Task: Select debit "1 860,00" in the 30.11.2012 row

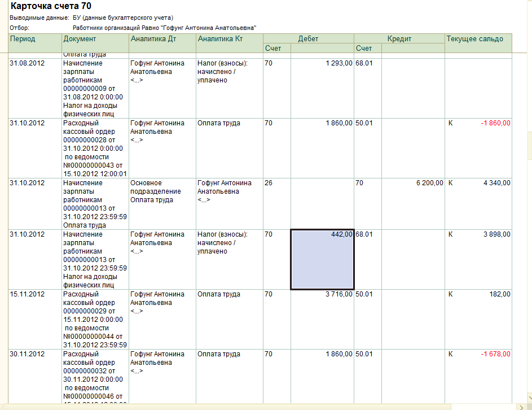Action: [x=322, y=376]
